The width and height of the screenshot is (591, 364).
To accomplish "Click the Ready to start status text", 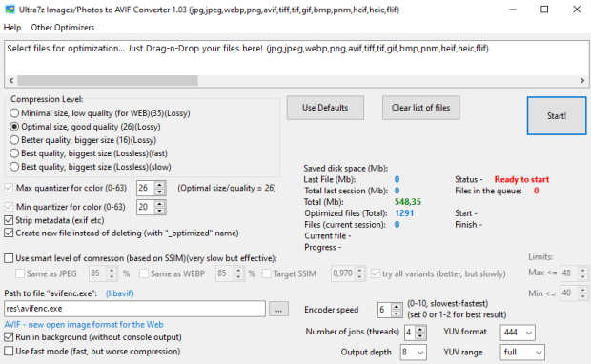I will point(521,179).
